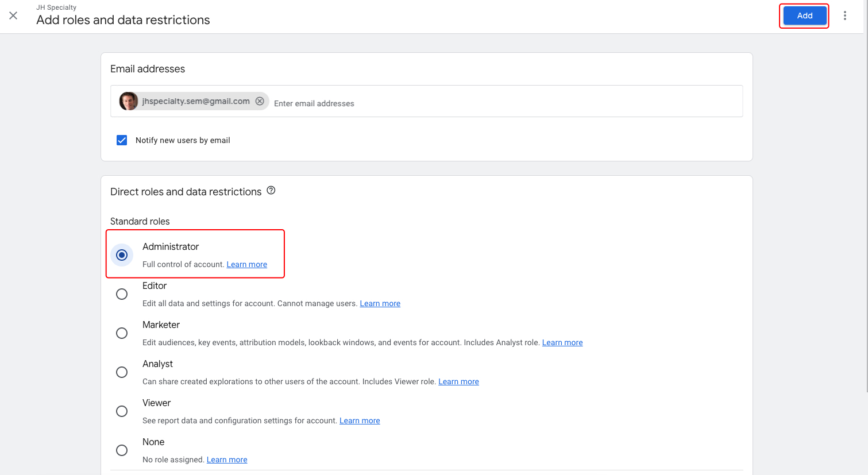868x475 pixels.
Task: Choose the None role radio button
Action: (x=122, y=450)
